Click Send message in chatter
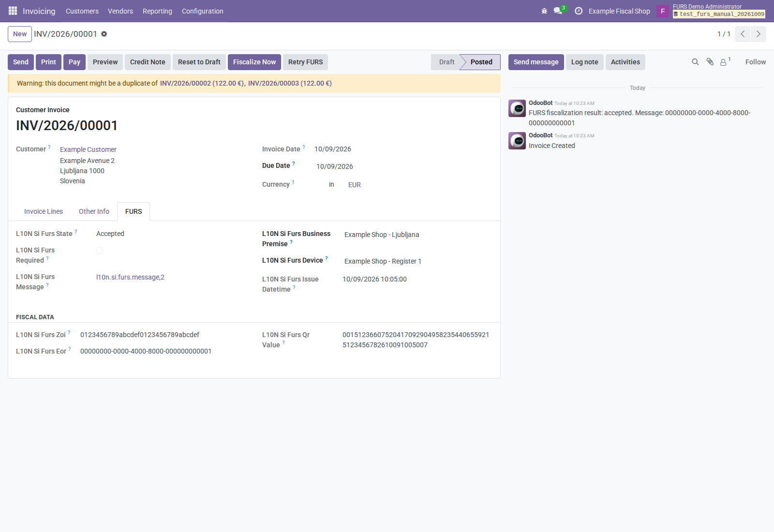The height and width of the screenshot is (532, 774). [536, 62]
